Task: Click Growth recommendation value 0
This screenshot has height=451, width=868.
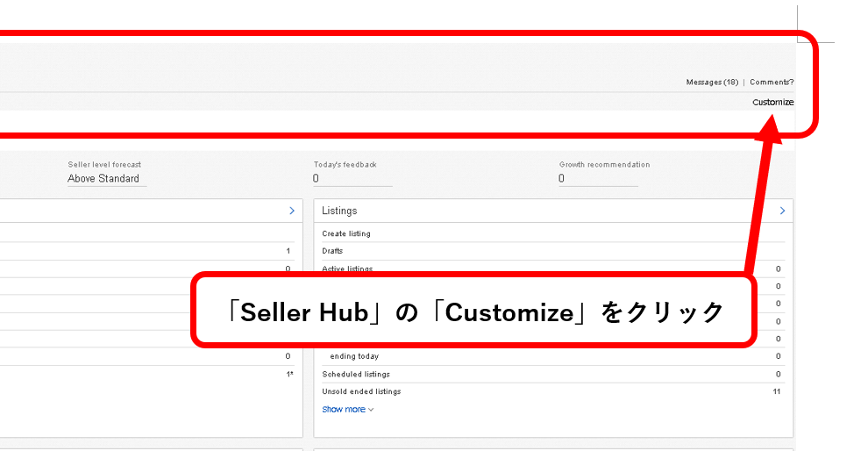Action: (x=561, y=178)
